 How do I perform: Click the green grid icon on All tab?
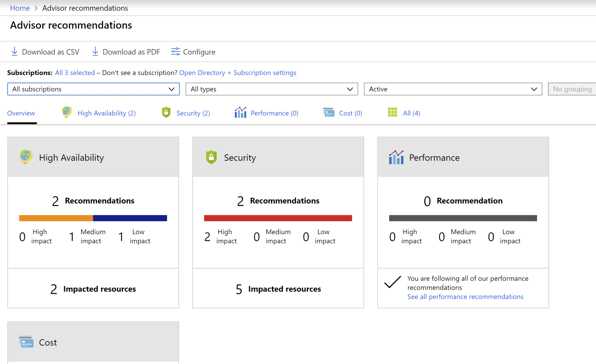pos(392,112)
